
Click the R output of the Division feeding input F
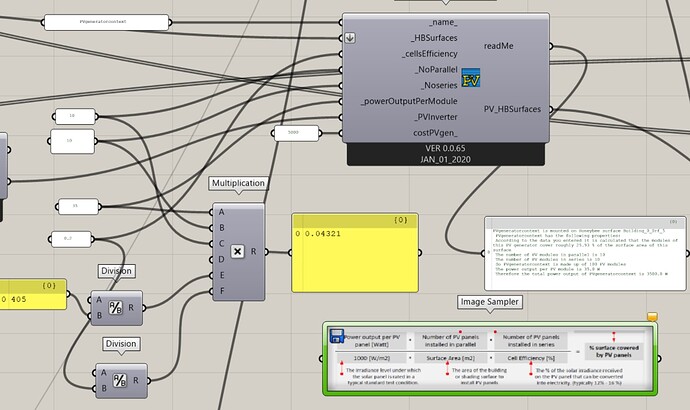[136, 380]
